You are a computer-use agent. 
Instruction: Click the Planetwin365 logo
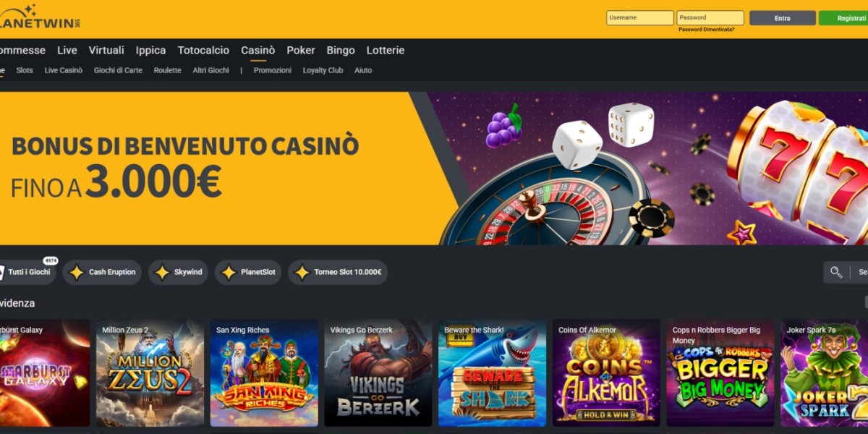click(x=39, y=17)
